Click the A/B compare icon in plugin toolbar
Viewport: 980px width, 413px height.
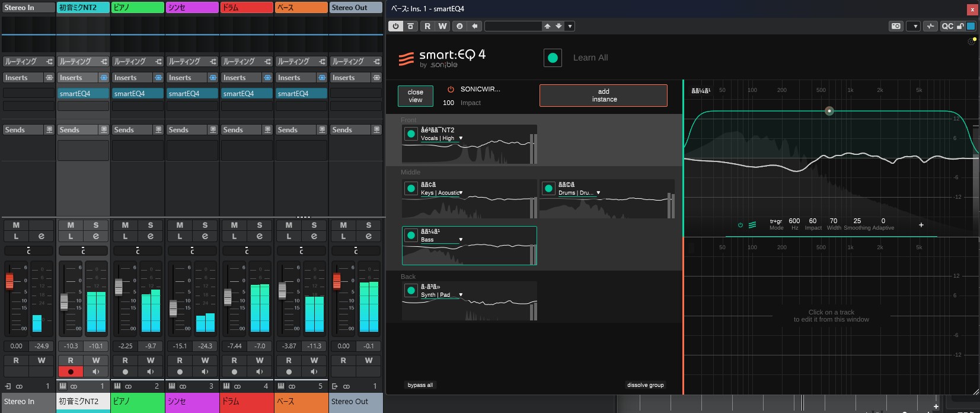point(459,26)
